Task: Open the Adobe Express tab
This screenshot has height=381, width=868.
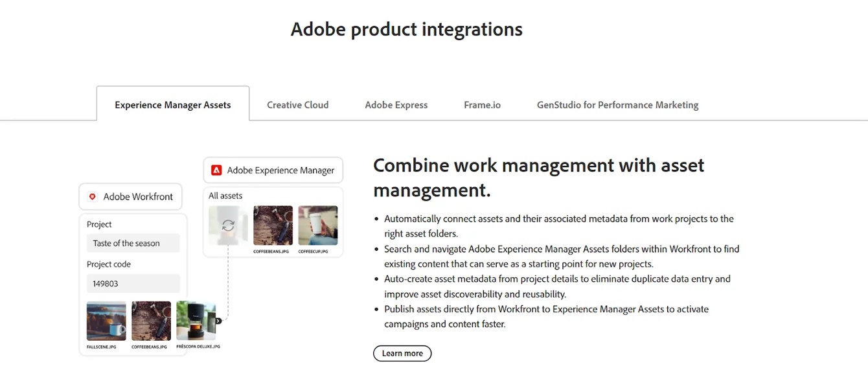Action: [x=396, y=104]
